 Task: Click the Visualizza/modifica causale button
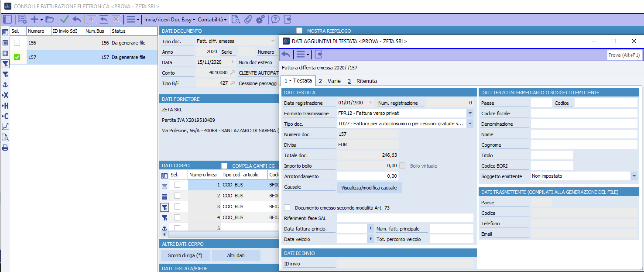tap(369, 188)
